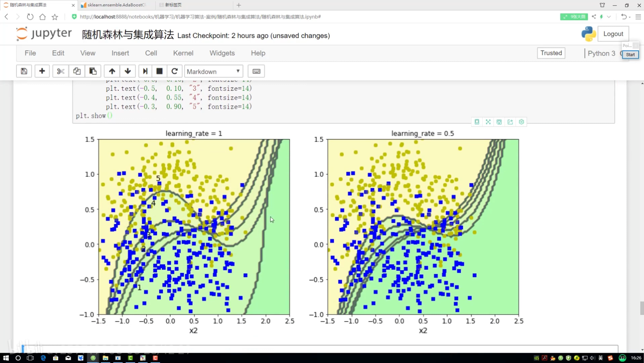Click the notebook title 随机森林与集成算法
Viewport: 644px width, 363px height.
click(x=128, y=35)
